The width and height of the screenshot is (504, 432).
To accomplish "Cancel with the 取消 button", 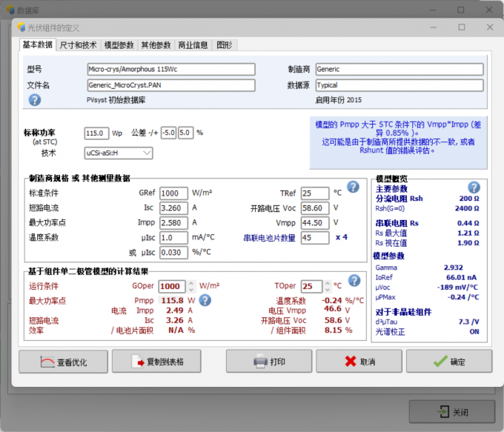I will pos(359,362).
